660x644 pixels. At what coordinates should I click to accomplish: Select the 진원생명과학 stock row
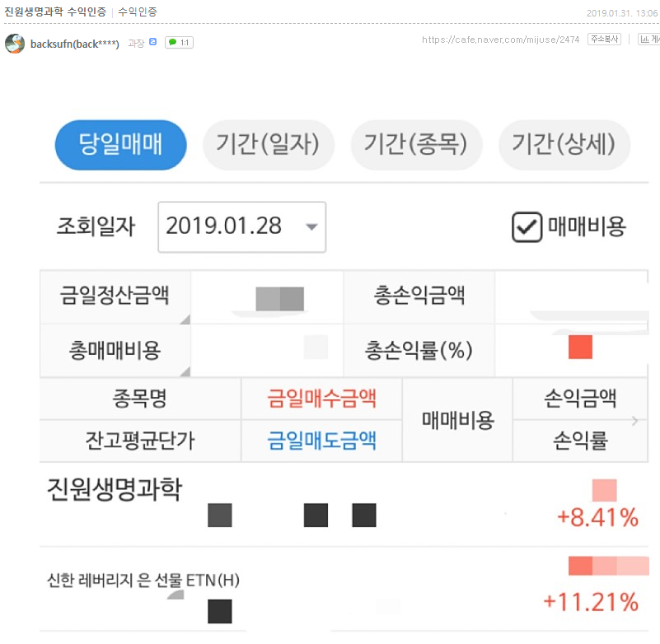pos(344,504)
